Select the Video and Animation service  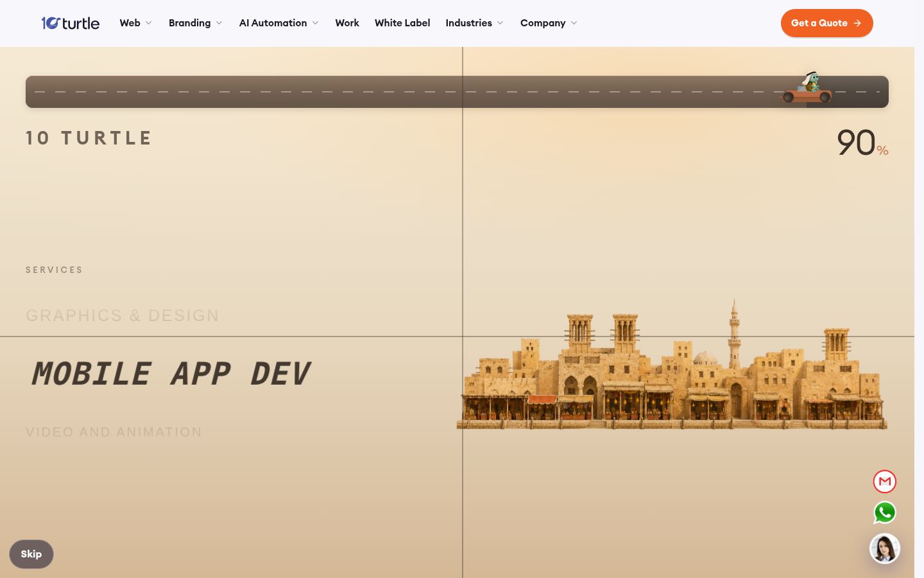click(114, 432)
